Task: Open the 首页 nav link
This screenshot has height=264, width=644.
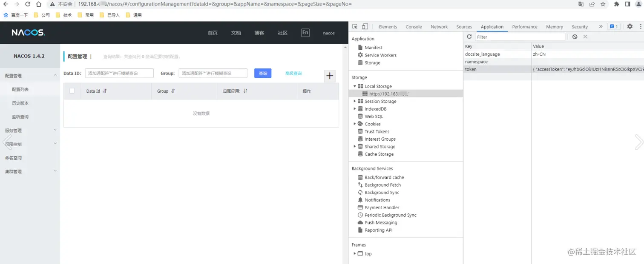Action: tap(213, 33)
